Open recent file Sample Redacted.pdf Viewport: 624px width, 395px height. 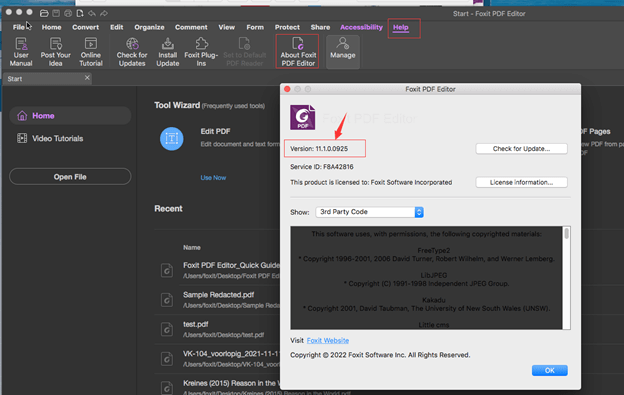click(x=218, y=295)
